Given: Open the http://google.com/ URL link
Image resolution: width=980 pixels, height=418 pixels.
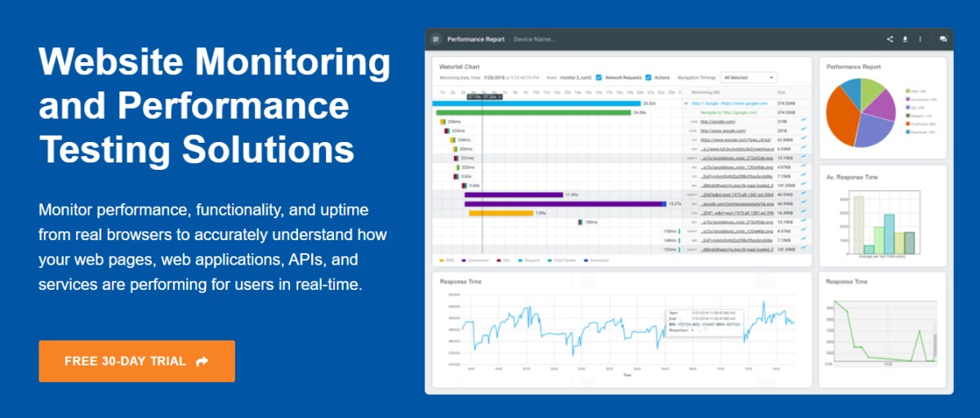Looking at the screenshot, I should (718, 121).
